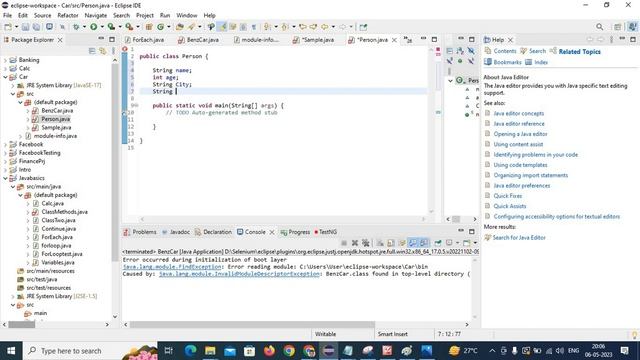640x360 pixels.
Task: Expand the Facebook project node
Action: 5,144
